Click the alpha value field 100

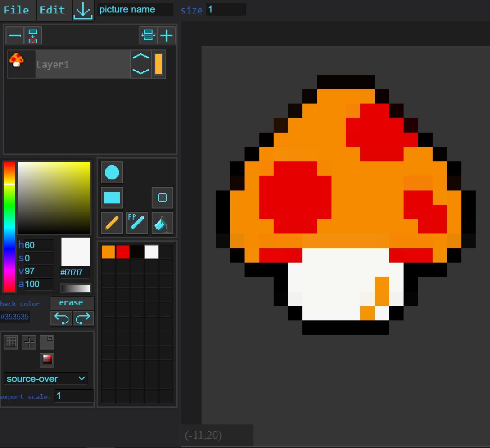(x=38, y=284)
